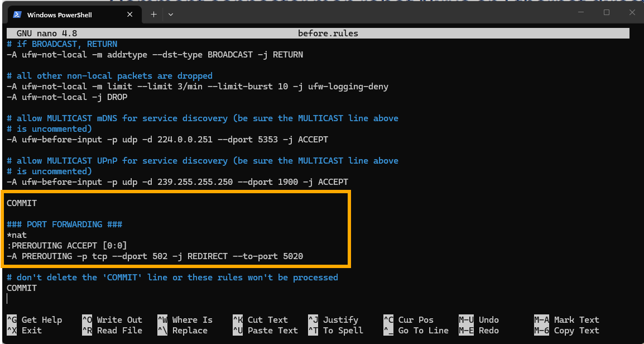Click the Undo shortcut label
Image resolution: width=644 pixels, height=344 pixels.
point(489,320)
